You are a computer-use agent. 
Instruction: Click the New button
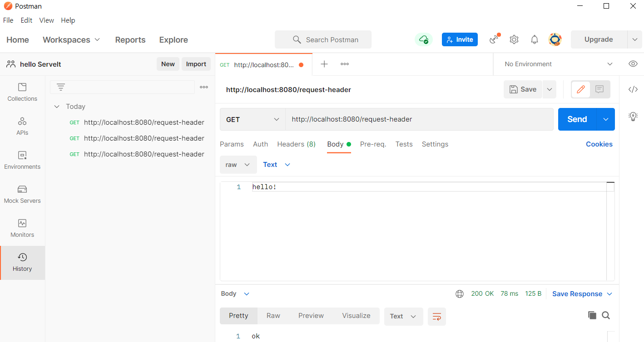pos(168,64)
